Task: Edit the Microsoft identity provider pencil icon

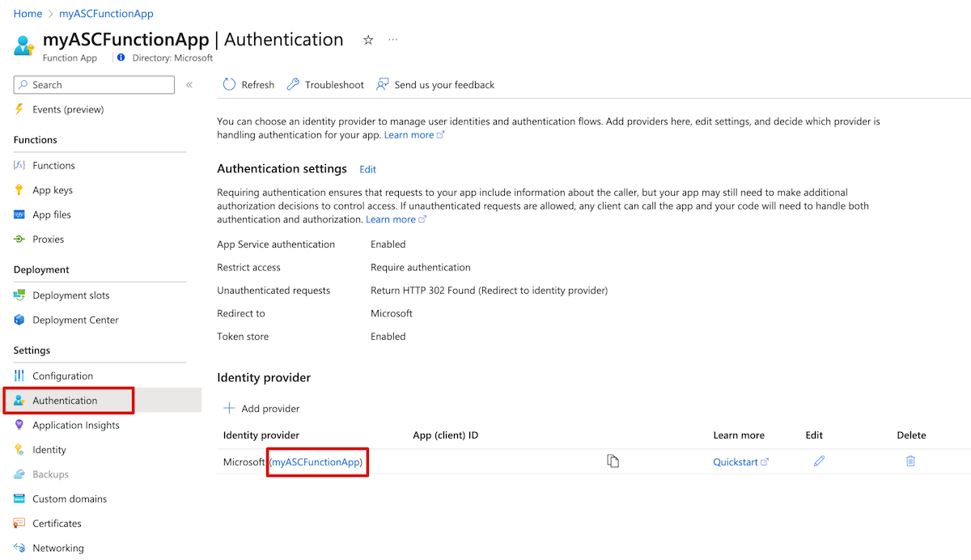Action: 819,461
